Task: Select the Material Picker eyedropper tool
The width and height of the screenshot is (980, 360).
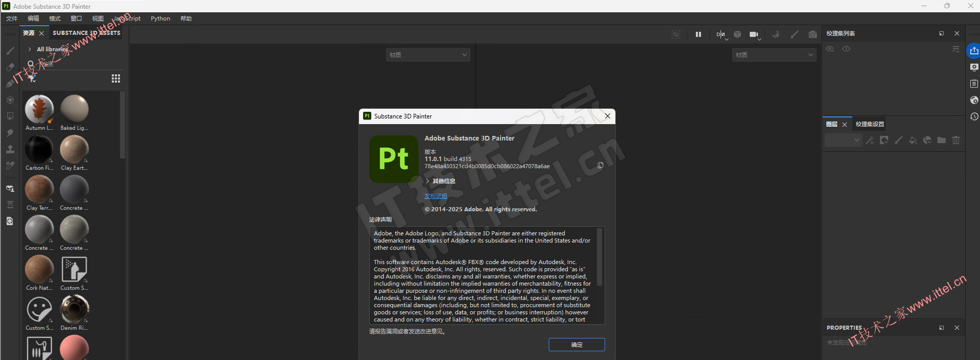Action: [x=10, y=166]
